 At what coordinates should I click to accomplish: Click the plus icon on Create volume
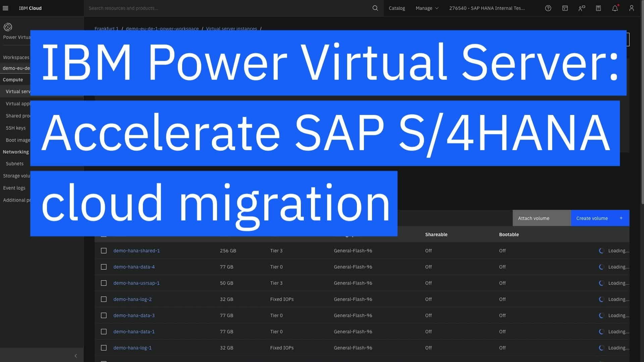pos(621,218)
